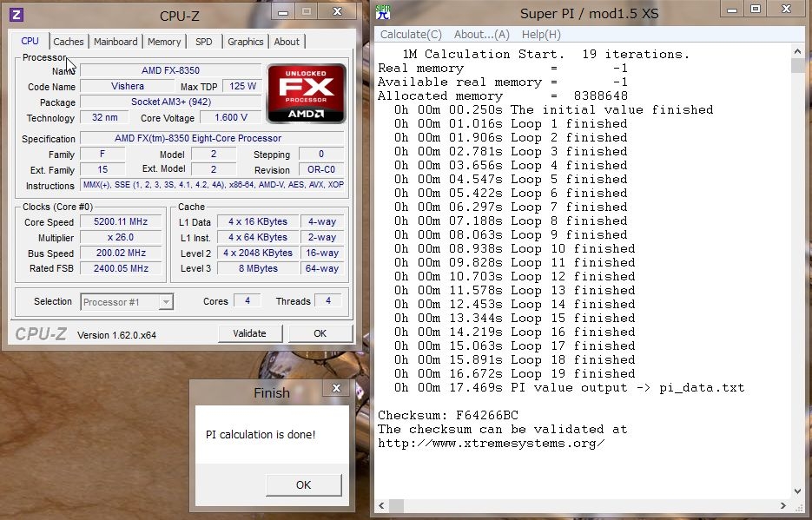This screenshot has height=520, width=812.
Task: Click the 1M Calculation Start line
Action: (x=546, y=55)
